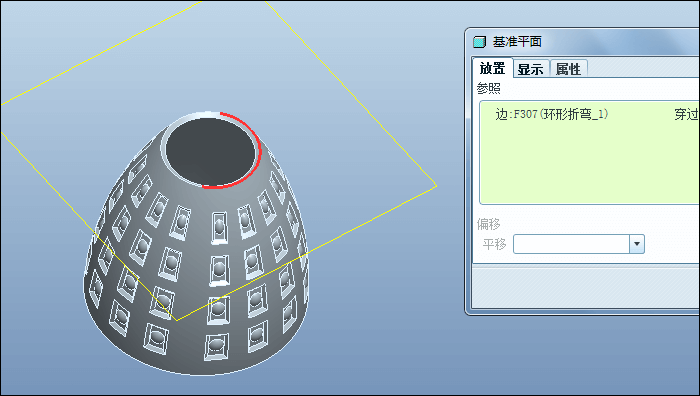Click the 平移 offset input field

[x=571, y=244]
